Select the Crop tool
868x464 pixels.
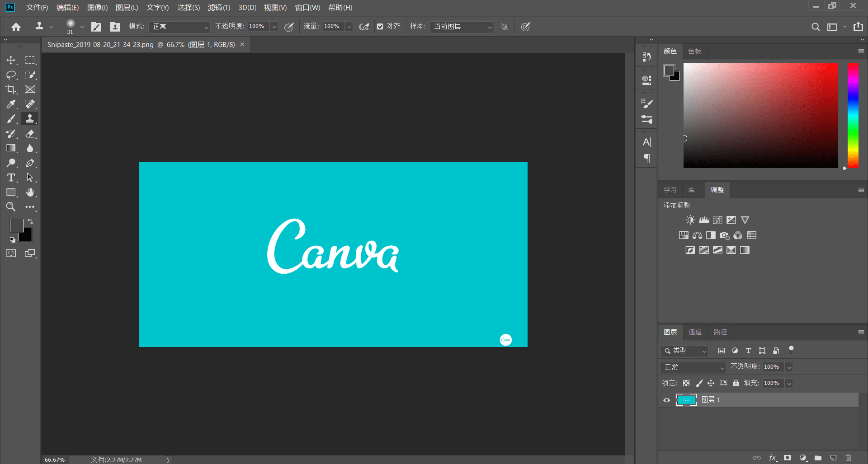pyautogui.click(x=11, y=89)
